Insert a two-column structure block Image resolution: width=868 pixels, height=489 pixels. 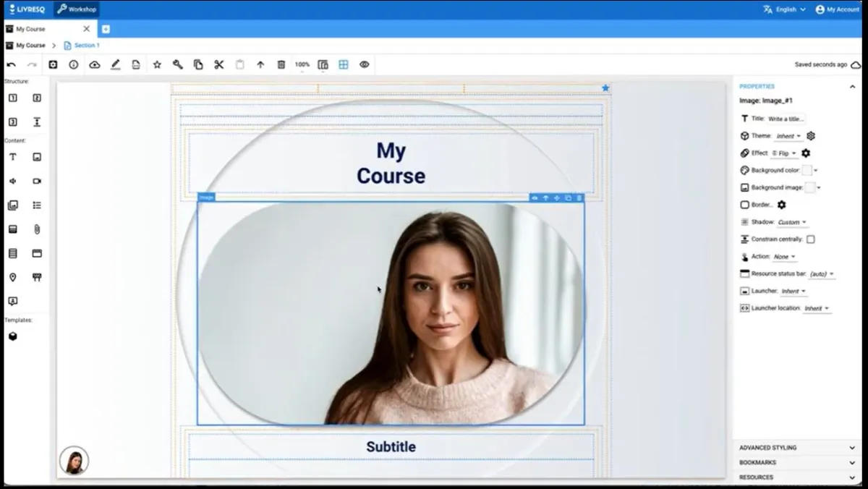tap(37, 98)
